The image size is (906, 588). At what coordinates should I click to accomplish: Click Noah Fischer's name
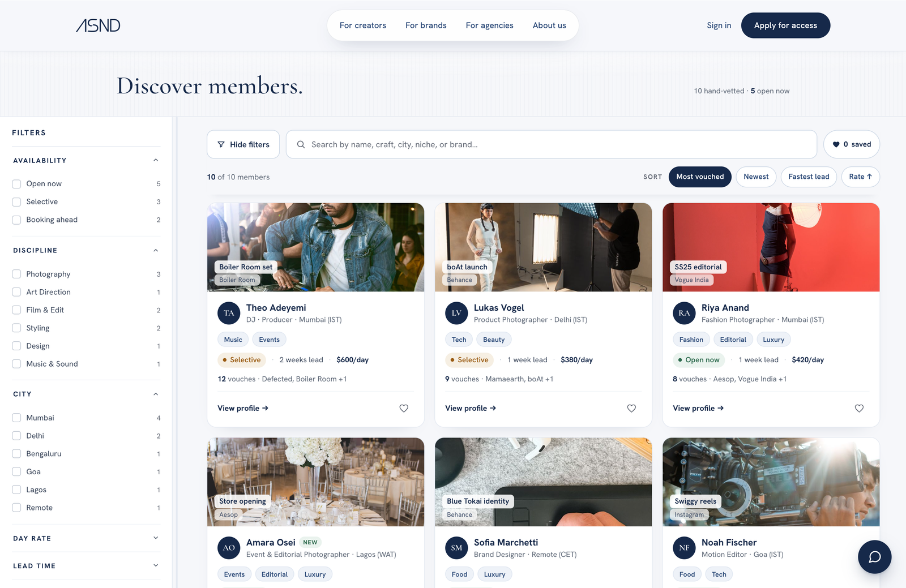tap(729, 542)
